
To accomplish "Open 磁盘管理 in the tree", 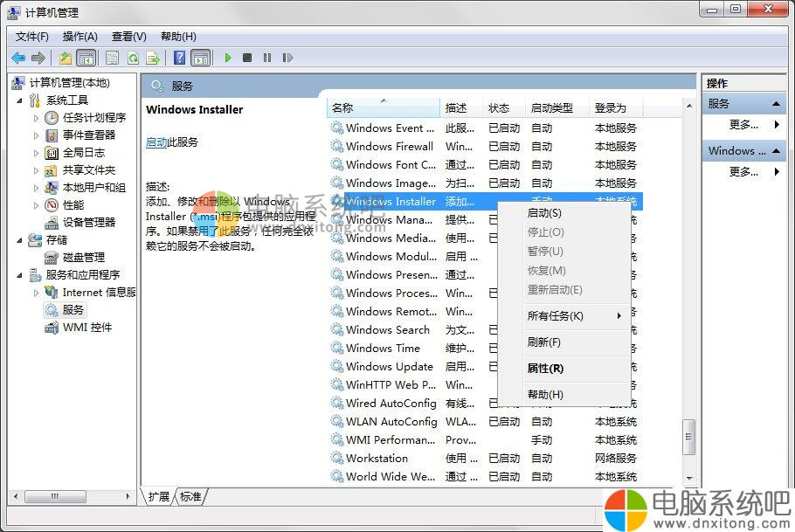I will 84,257.
